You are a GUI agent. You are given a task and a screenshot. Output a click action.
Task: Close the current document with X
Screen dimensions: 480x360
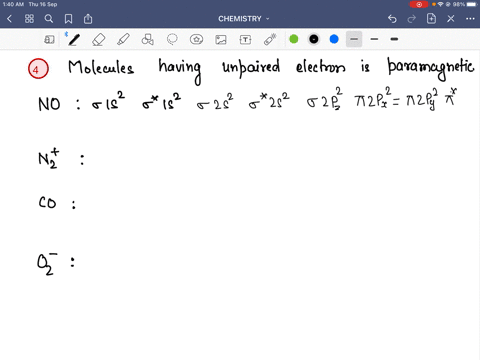(x=451, y=19)
